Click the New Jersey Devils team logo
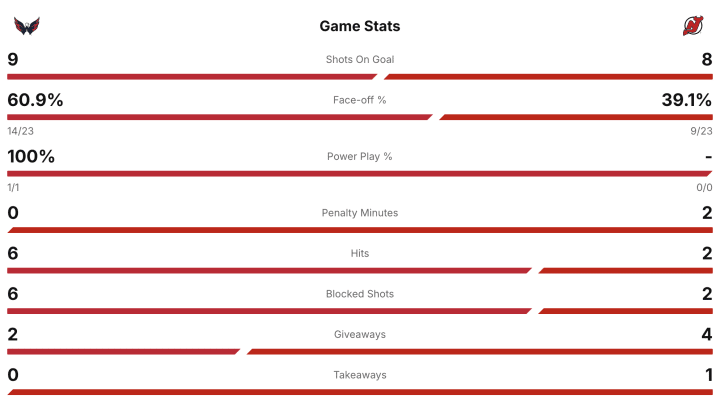720x403 pixels. point(693,26)
